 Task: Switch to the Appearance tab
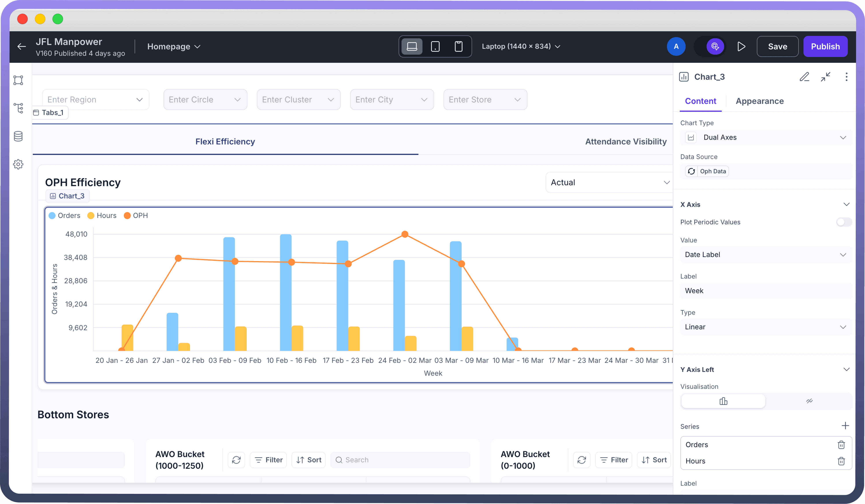pyautogui.click(x=759, y=101)
